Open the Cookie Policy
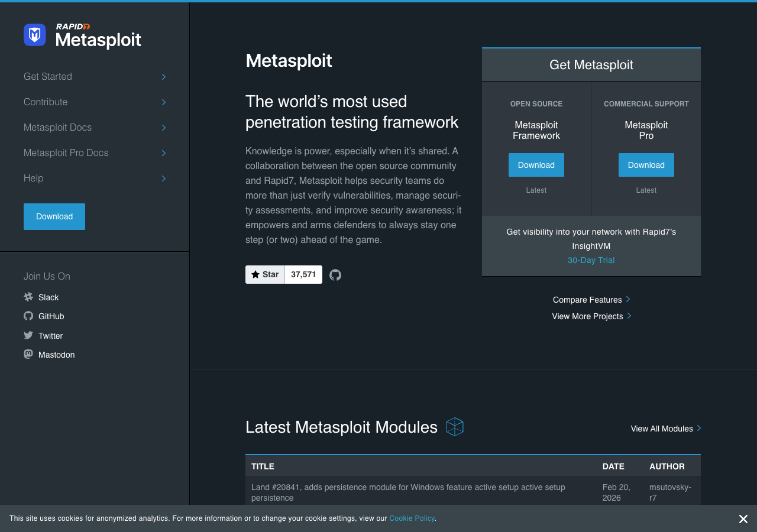 (x=412, y=518)
